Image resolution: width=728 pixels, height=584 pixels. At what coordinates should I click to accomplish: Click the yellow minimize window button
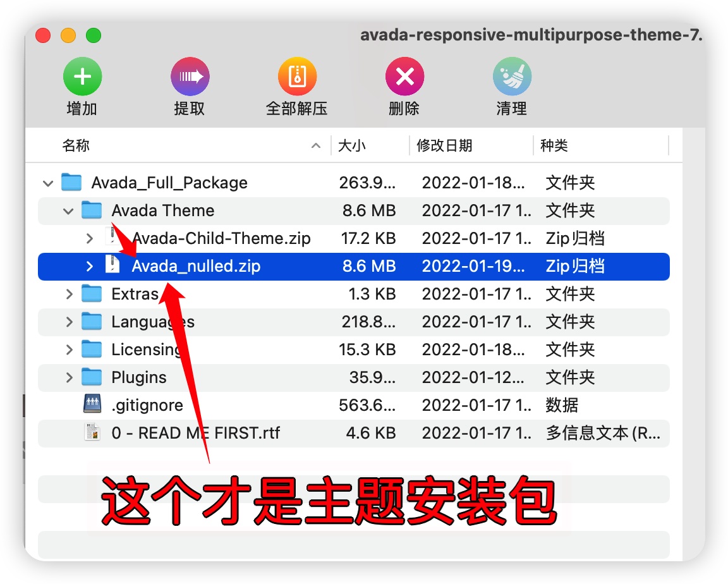tap(68, 35)
